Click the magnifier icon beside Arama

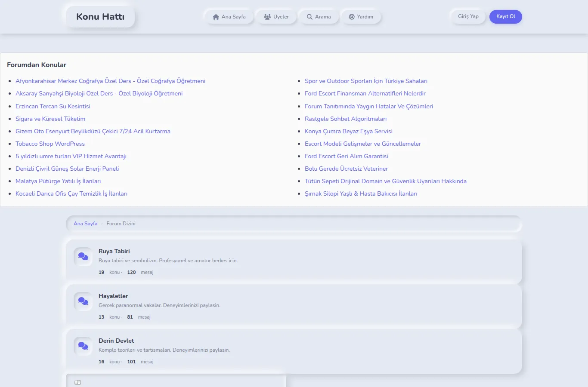click(x=309, y=17)
